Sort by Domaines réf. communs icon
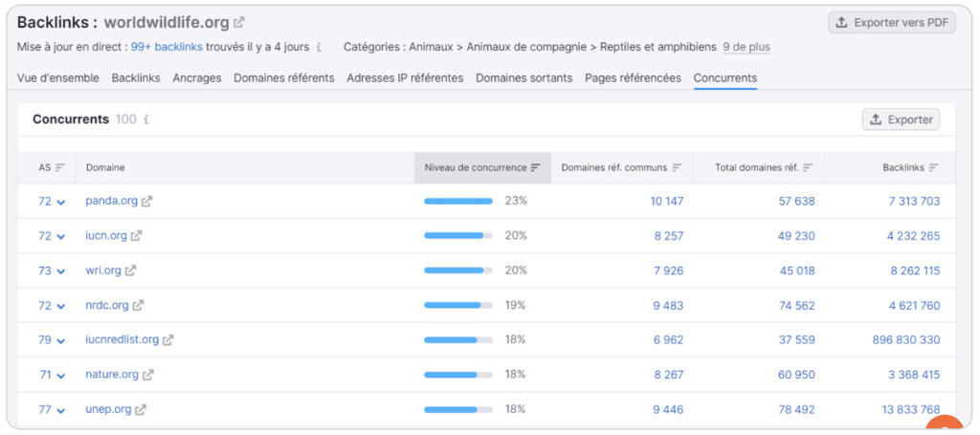 coord(677,167)
